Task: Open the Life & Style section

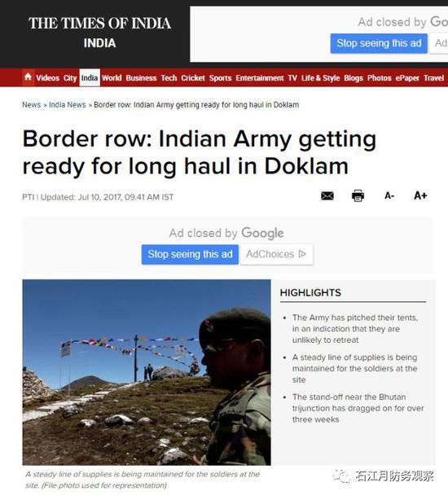Action: click(320, 78)
